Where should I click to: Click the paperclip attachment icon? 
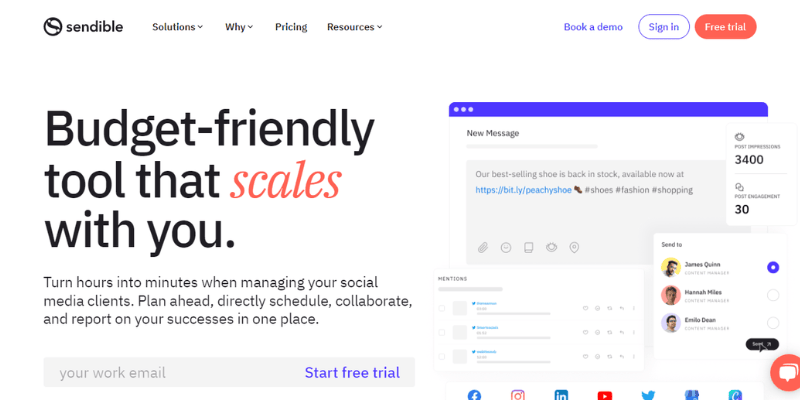(x=482, y=247)
